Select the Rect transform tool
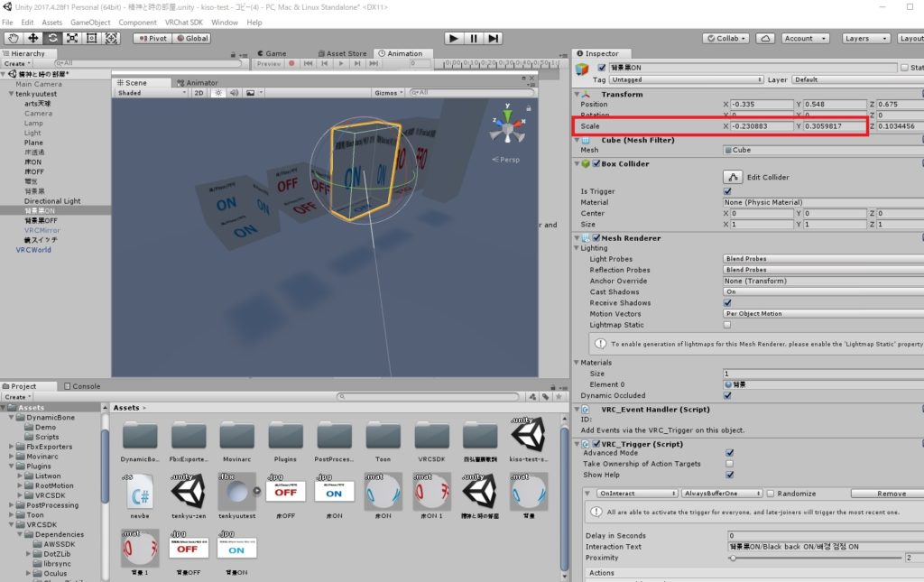The image size is (924, 582). pyautogui.click(x=92, y=38)
